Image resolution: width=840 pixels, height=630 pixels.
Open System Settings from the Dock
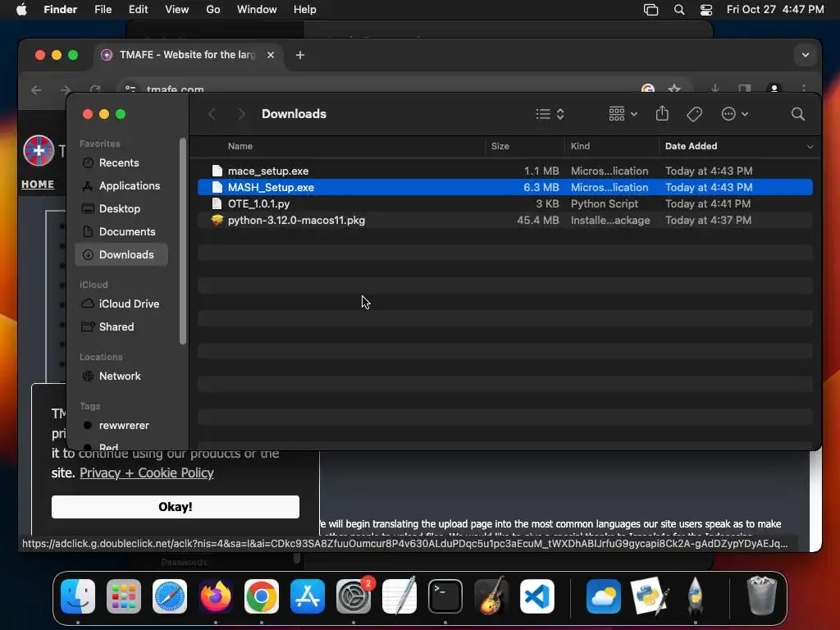click(x=354, y=596)
